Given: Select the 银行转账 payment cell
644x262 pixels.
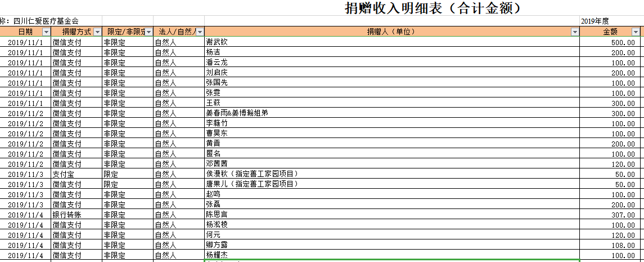Looking at the screenshot, I should [76, 215].
